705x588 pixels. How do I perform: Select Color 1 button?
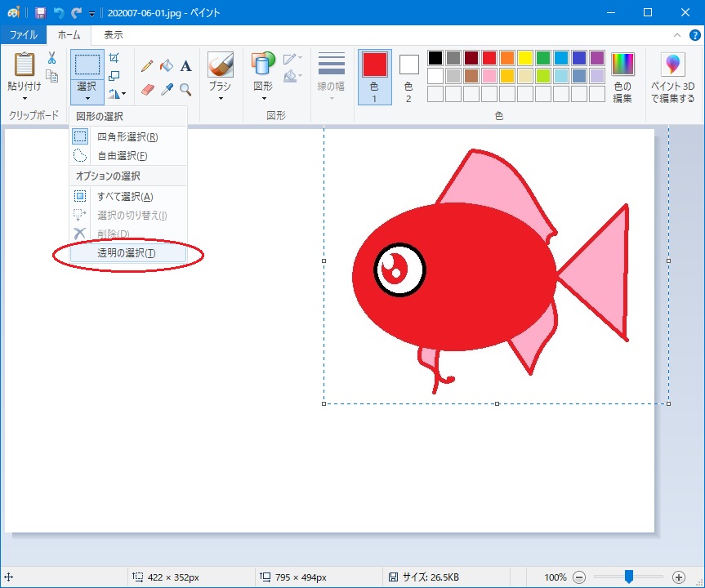[374, 78]
